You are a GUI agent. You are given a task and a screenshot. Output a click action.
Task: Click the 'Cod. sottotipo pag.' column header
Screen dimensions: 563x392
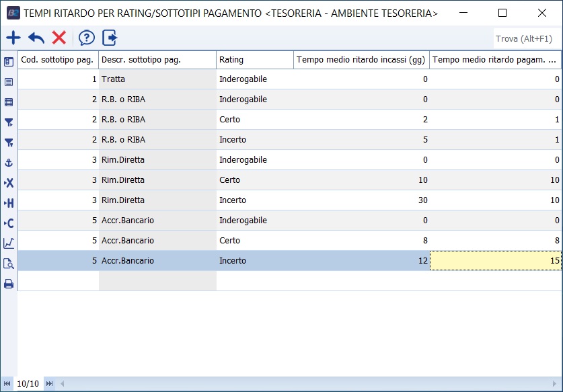pos(58,60)
